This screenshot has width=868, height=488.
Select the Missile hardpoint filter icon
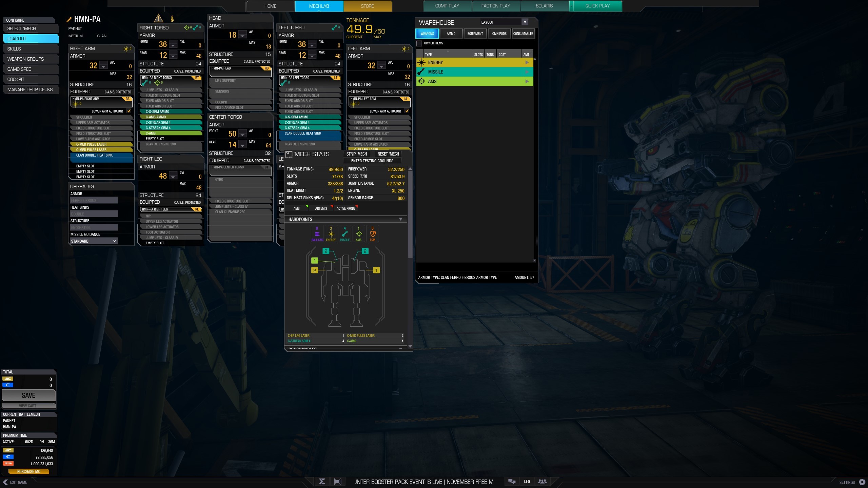(x=344, y=233)
